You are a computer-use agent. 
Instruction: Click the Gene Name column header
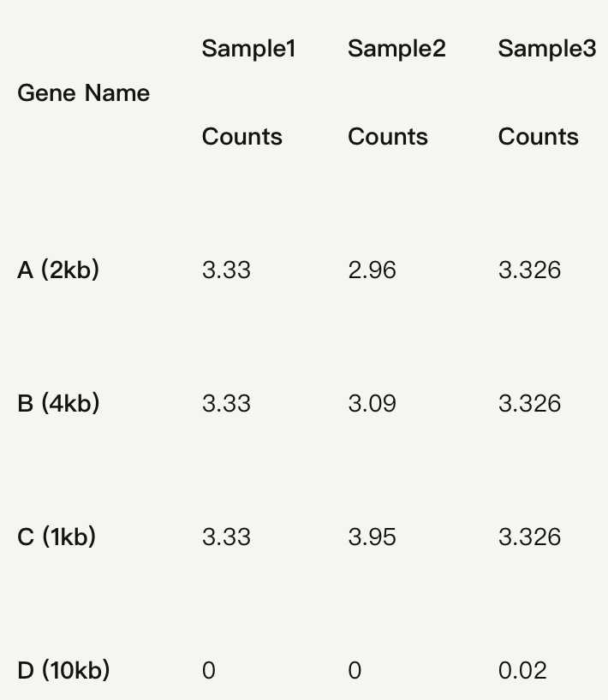pyautogui.click(x=83, y=93)
